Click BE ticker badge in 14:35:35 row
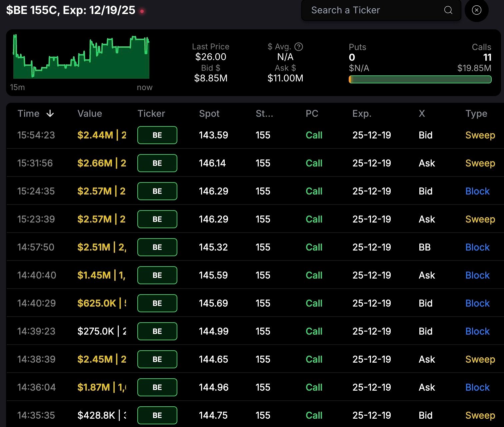Screen dimensions: 504x427 tap(157, 415)
